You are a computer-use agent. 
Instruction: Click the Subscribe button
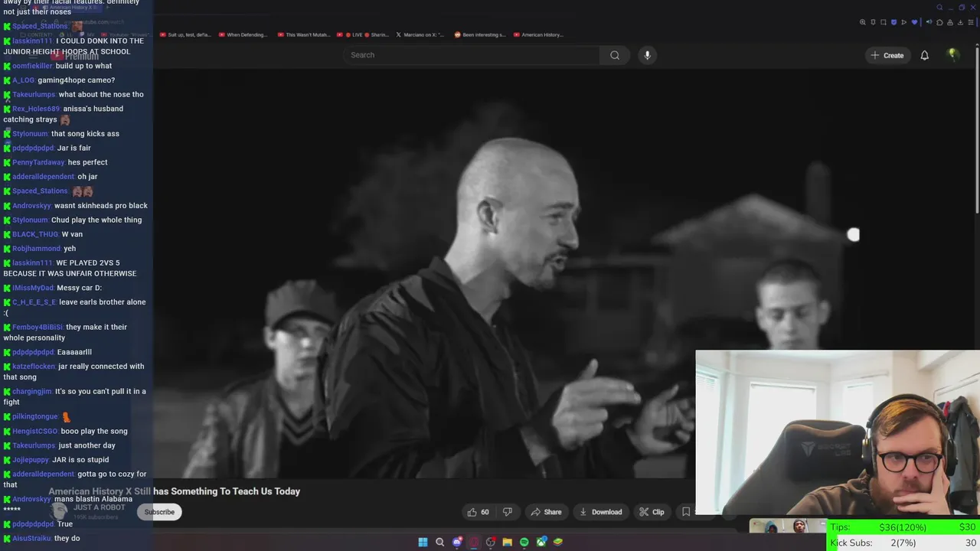(x=159, y=512)
